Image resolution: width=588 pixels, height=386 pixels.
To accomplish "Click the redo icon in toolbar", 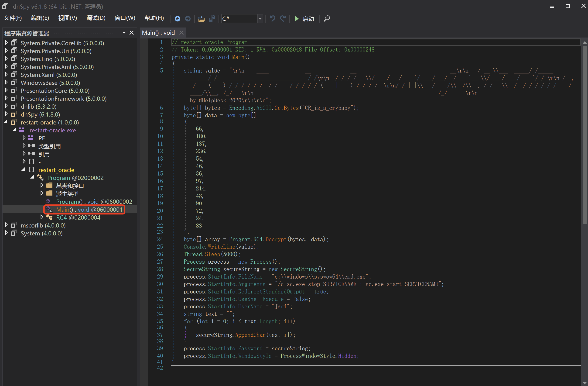I will [283, 19].
